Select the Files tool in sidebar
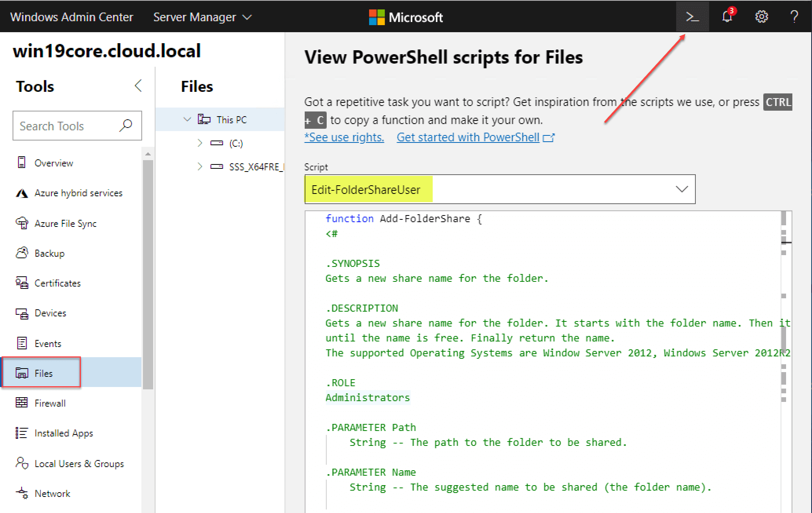The image size is (812, 513). pyautogui.click(x=43, y=373)
